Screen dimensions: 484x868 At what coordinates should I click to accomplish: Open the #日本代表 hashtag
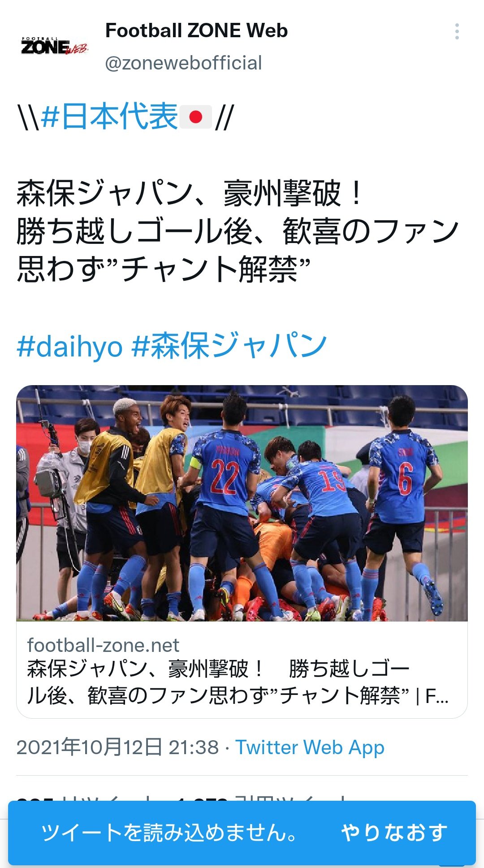click(x=109, y=117)
